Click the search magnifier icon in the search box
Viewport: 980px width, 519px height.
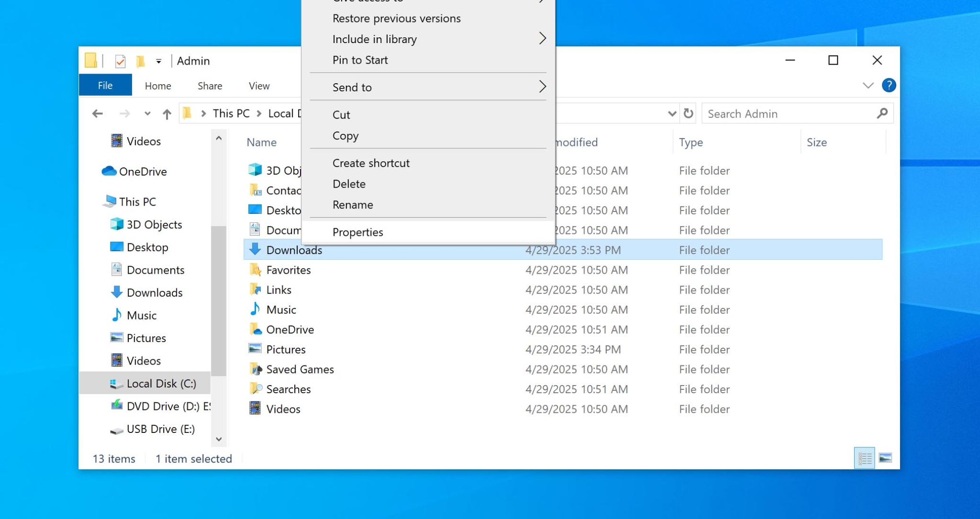click(882, 113)
